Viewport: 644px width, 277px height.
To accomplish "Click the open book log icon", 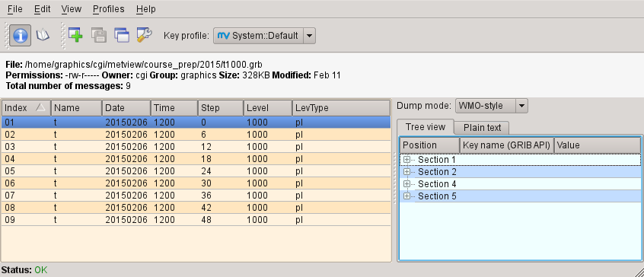I will tap(43, 35).
